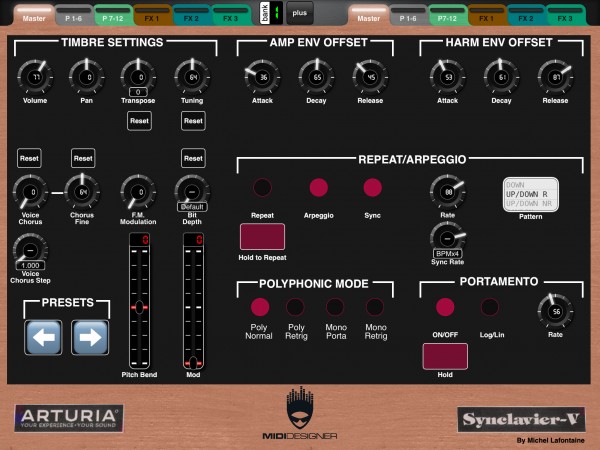Click the Portamento Hold pad
Image resolution: width=600 pixels, height=450 pixels.
445,356
